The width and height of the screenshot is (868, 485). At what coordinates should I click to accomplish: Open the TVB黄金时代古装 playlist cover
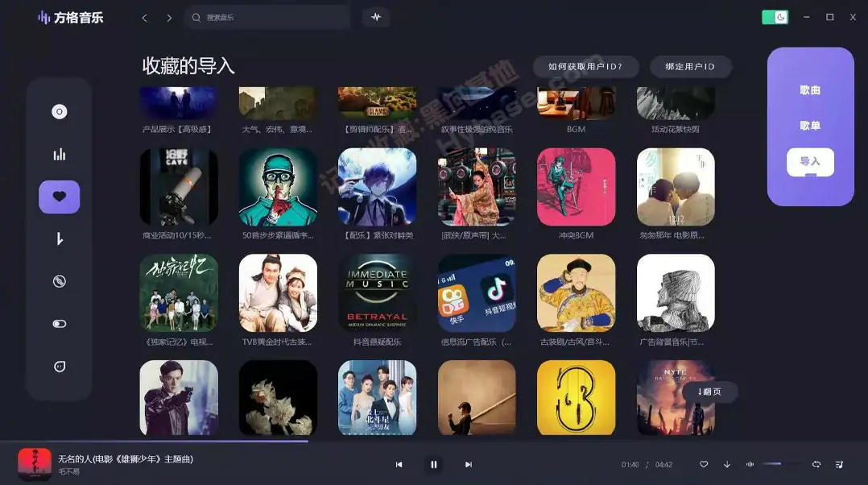coord(278,293)
